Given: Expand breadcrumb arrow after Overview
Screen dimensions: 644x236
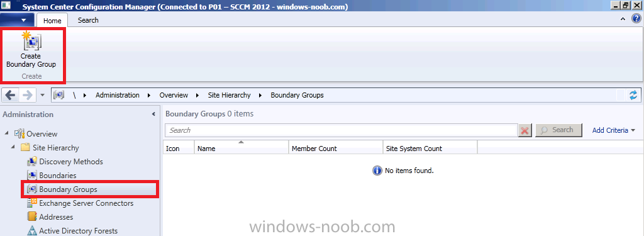Looking at the screenshot, I should coord(197,96).
